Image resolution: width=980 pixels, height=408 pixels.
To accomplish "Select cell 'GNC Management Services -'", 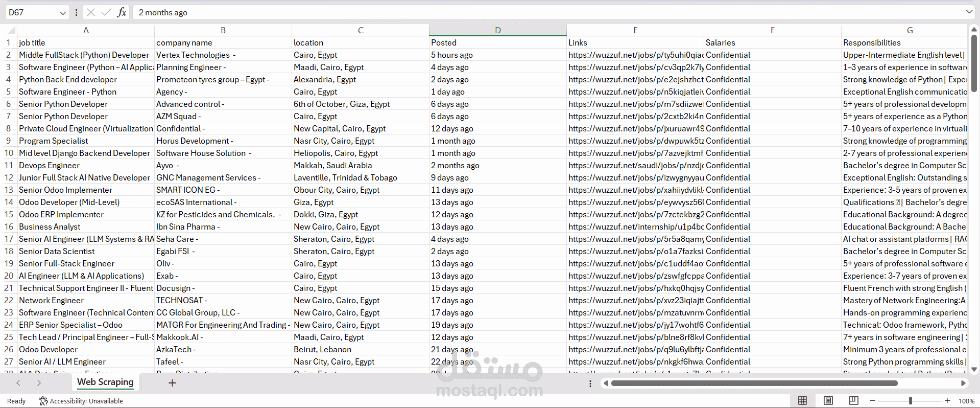I will pos(223,177).
